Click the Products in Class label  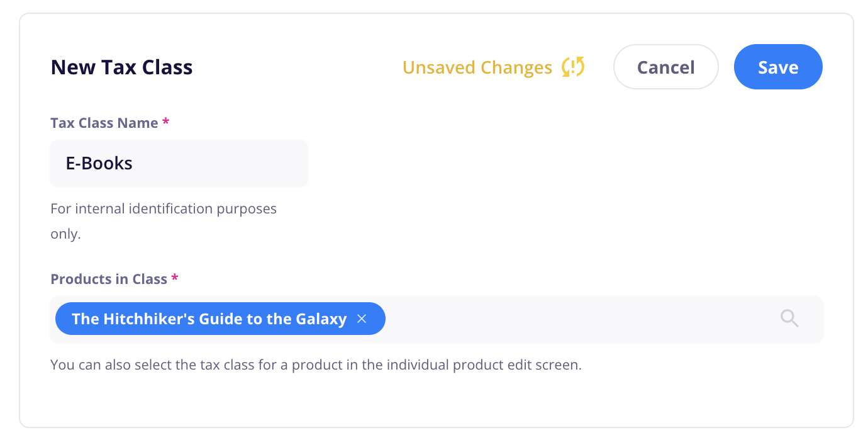pos(109,279)
